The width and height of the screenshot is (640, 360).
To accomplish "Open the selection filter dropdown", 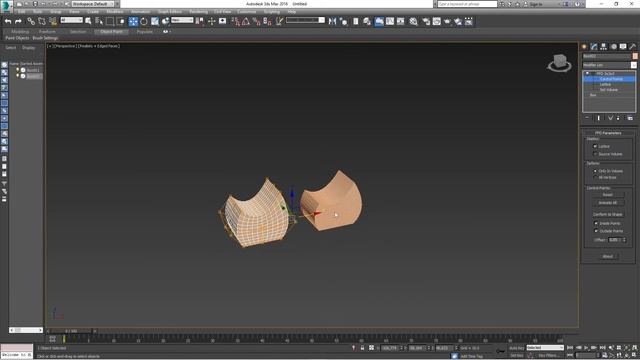I will click(x=72, y=20).
